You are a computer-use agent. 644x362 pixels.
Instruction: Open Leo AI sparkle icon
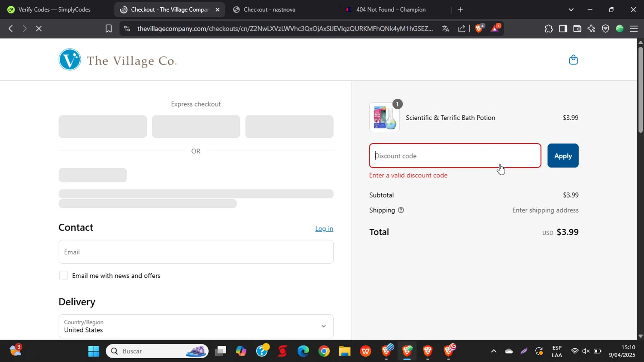tap(591, 29)
